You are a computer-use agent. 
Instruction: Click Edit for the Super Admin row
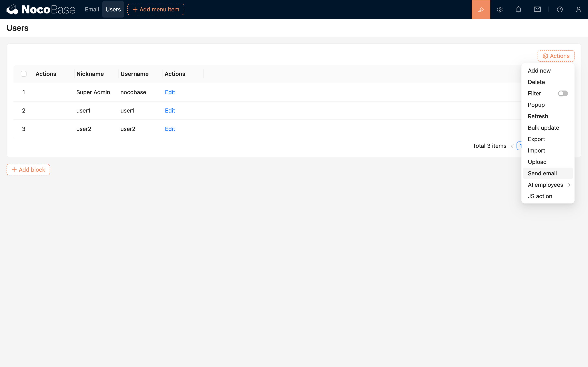tap(170, 92)
